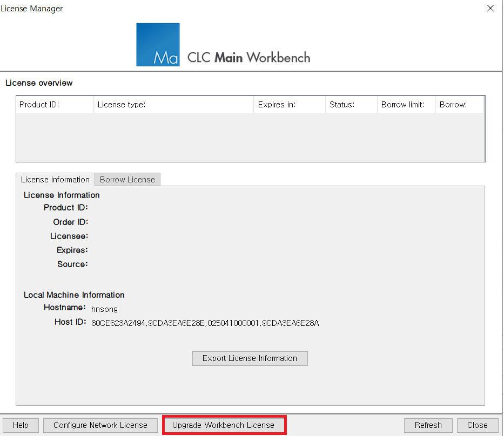Screen dimensions: 504x436
Task: Export License Information to file
Action: coord(250,358)
